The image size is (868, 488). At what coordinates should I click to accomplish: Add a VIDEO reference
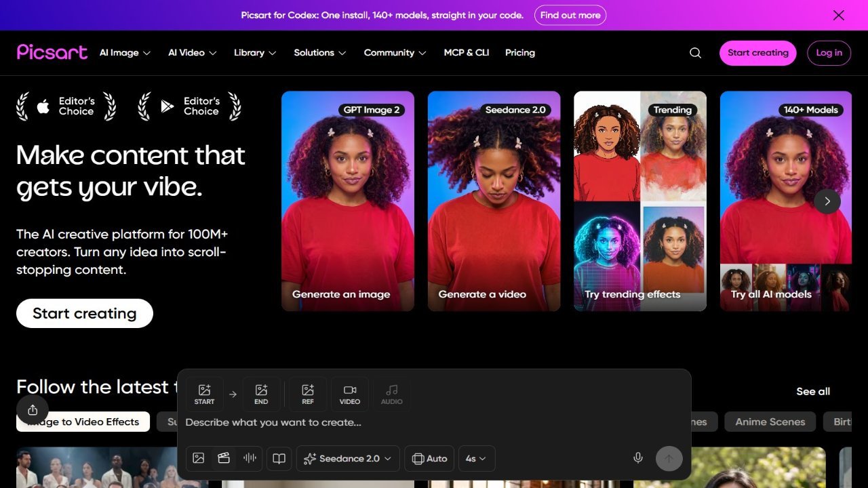click(350, 394)
